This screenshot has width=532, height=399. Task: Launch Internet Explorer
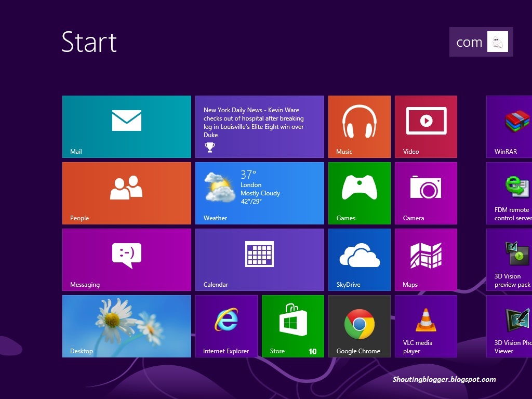coord(226,326)
